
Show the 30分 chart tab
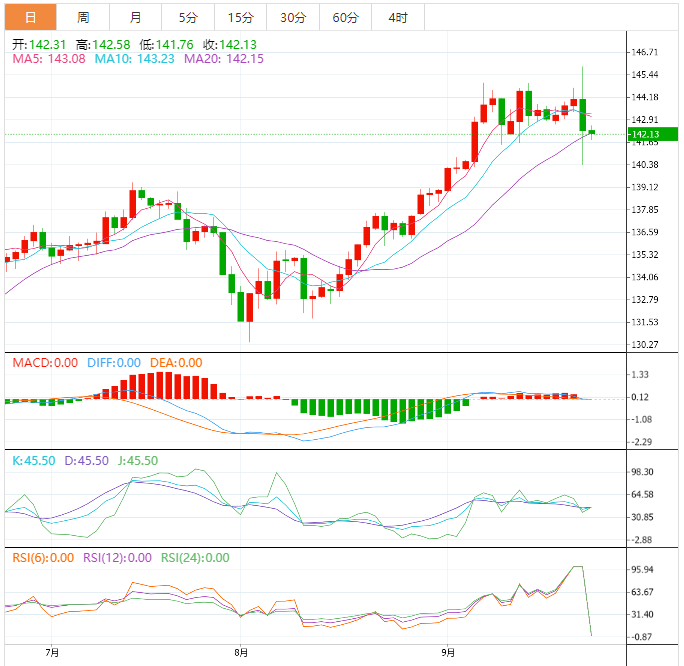[293, 18]
